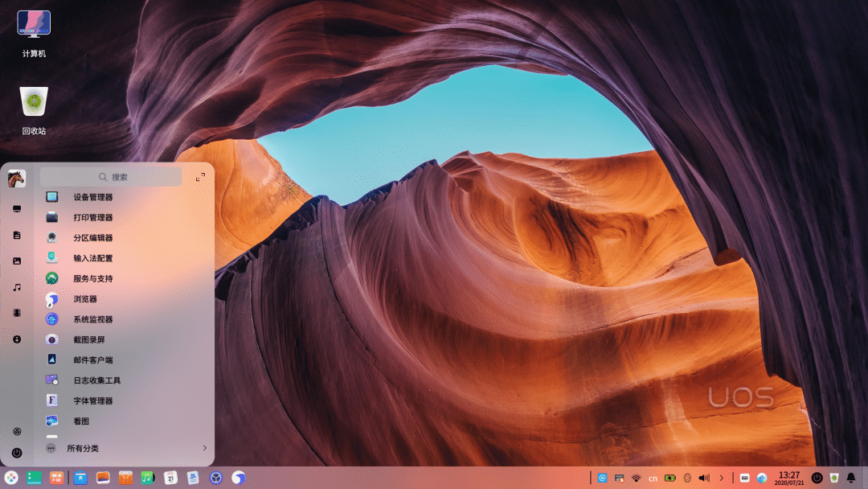Toggle the launcher fullscreen mode icon
The height and width of the screenshot is (489, 868).
pos(200,176)
